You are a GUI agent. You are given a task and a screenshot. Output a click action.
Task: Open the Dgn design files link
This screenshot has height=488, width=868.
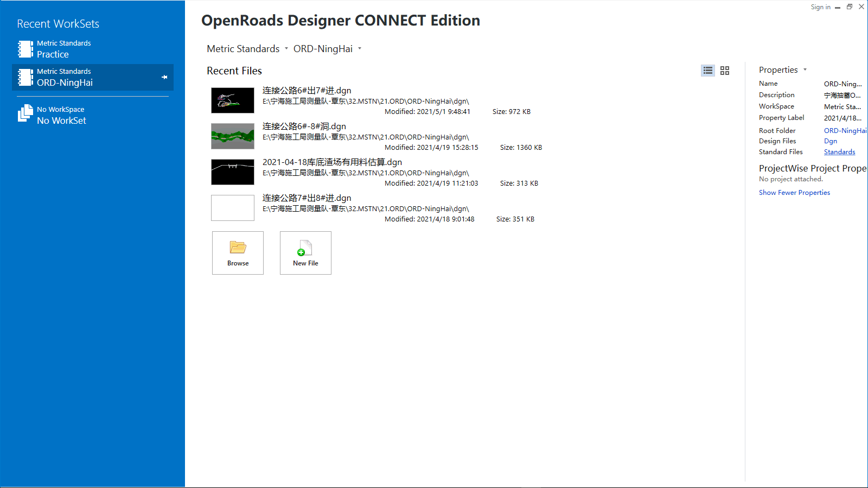[x=831, y=141]
